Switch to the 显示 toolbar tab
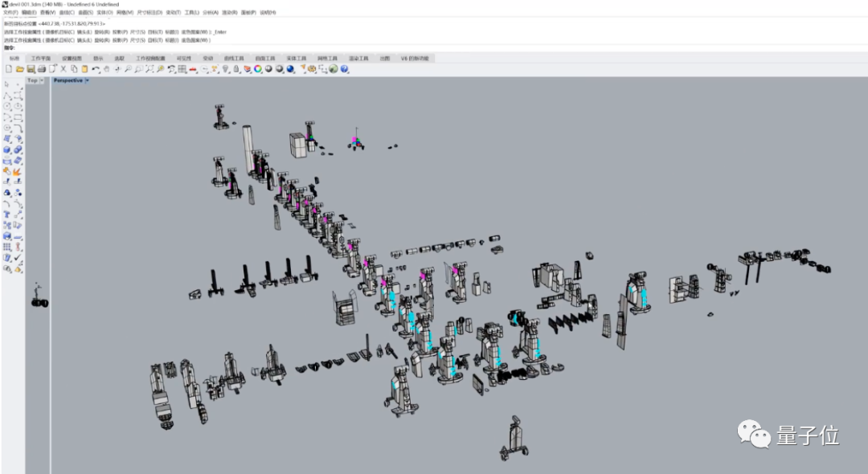 pyautogui.click(x=98, y=58)
